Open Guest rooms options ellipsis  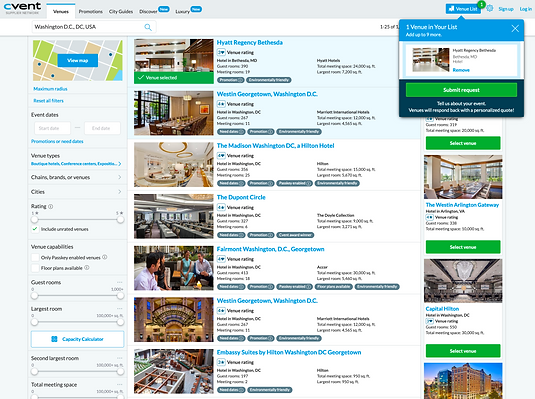pos(119,282)
